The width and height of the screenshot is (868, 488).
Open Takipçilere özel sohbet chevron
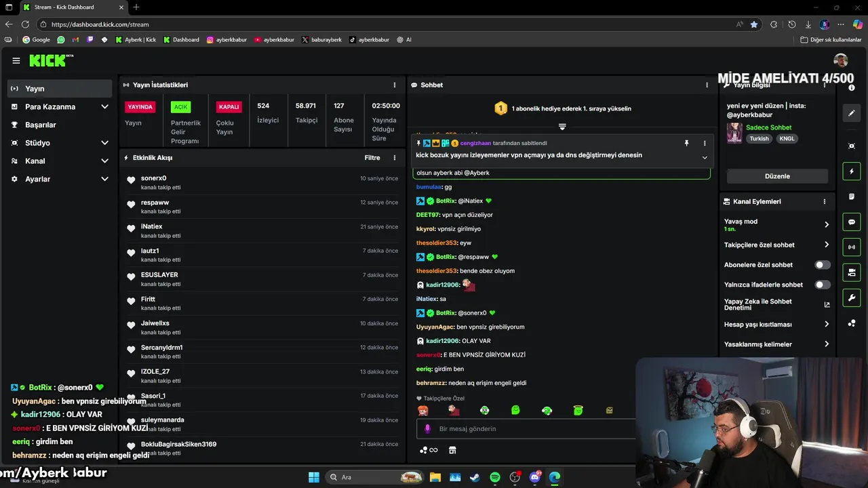click(826, 245)
